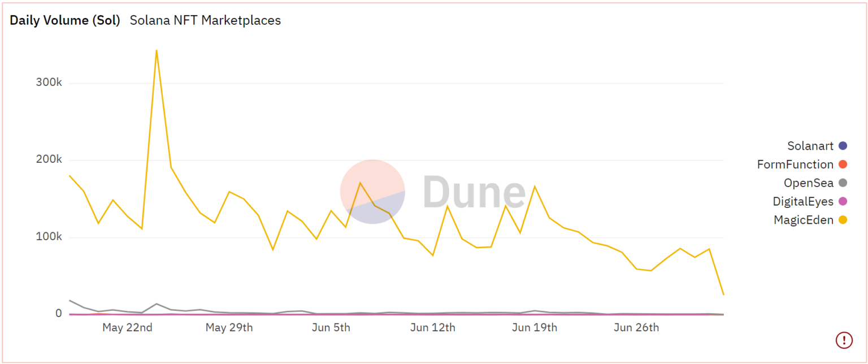Toggle the MagicEden yellow legend dot

(843, 220)
